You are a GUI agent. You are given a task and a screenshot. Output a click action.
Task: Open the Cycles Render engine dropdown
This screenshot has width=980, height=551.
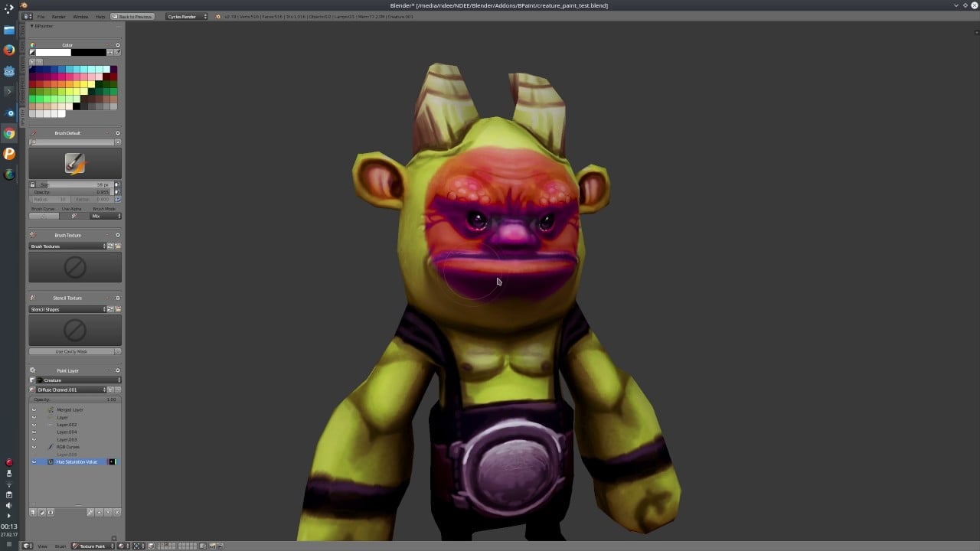187,16
